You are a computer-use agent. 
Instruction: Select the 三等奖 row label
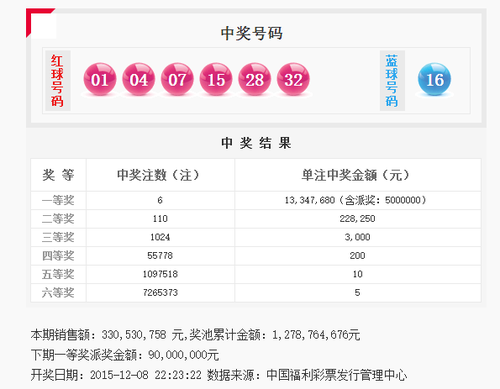[x=58, y=237]
